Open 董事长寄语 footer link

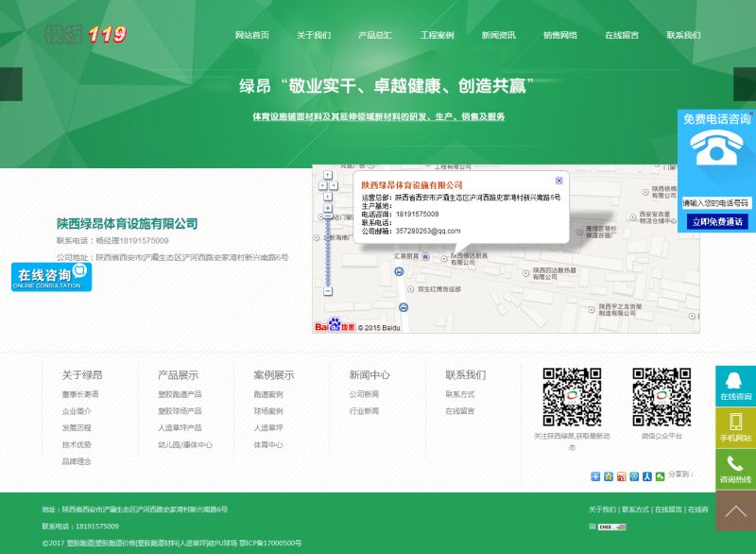coord(80,394)
